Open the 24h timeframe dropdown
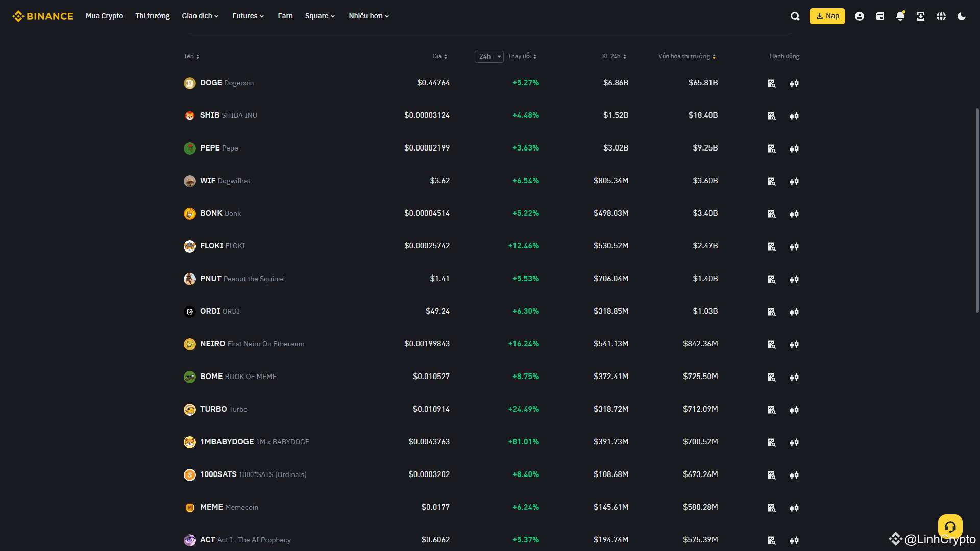Viewport: 980px width, 551px height. point(488,56)
